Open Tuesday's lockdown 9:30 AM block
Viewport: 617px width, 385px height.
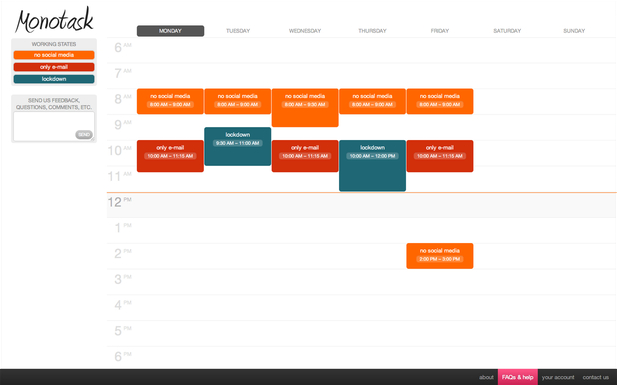coord(238,146)
